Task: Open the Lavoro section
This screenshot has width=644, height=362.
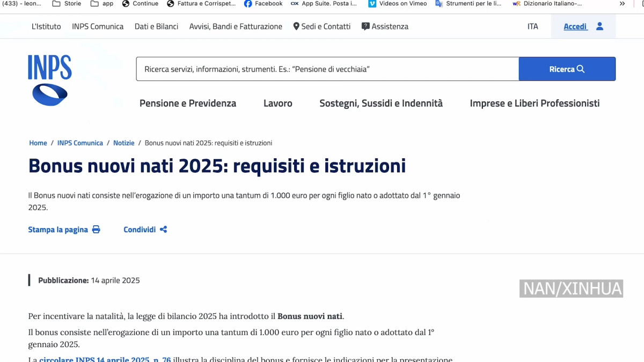Action: [278, 104]
